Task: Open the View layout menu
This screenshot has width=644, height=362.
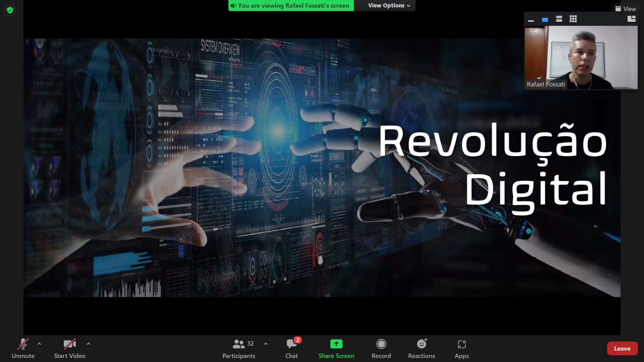Action: tap(626, 9)
